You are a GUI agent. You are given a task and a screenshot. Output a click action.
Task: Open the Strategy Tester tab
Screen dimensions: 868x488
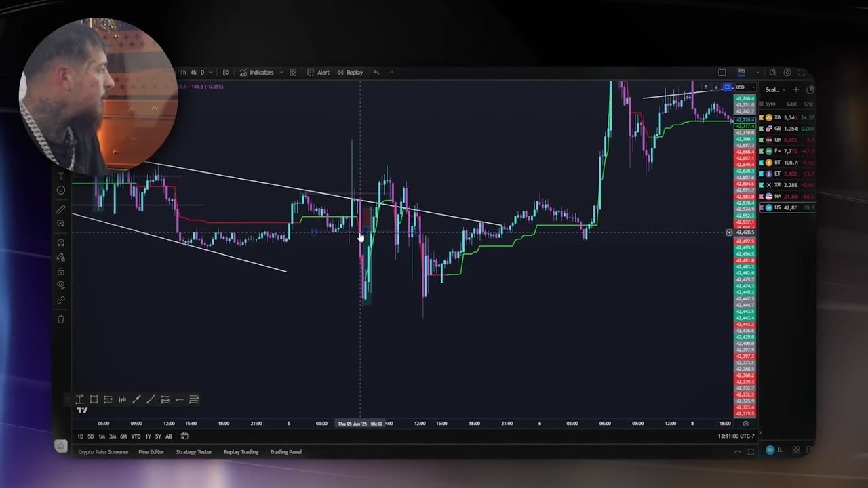(x=194, y=452)
